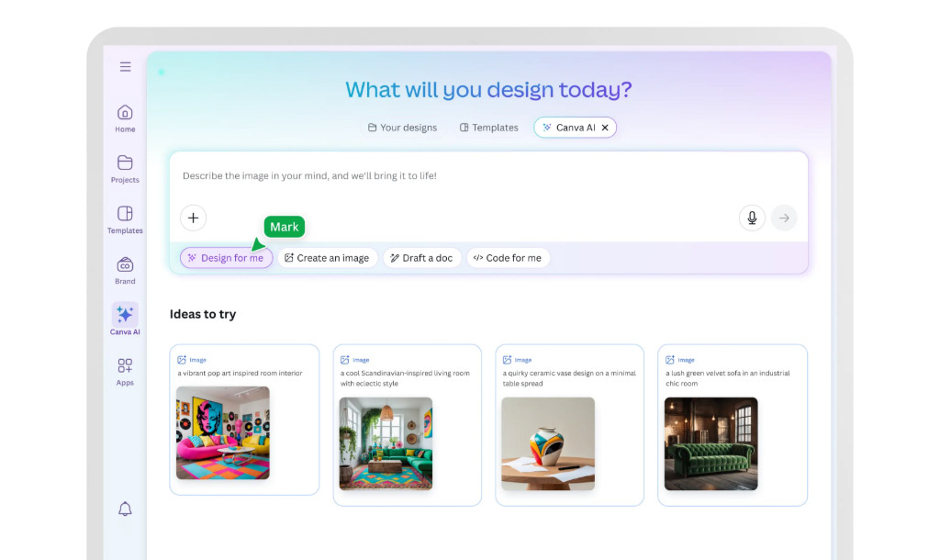The image size is (940, 560).
Task: Open Apps in the sidebar
Action: (125, 371)
